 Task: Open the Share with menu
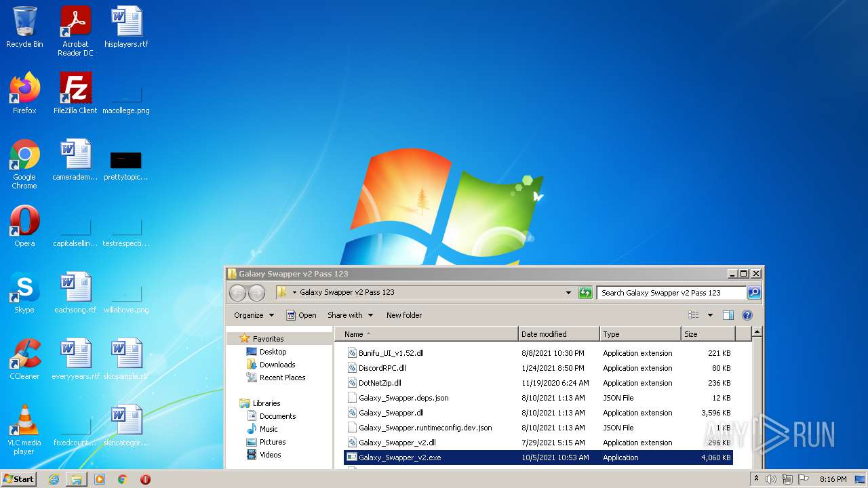point(350,315)
